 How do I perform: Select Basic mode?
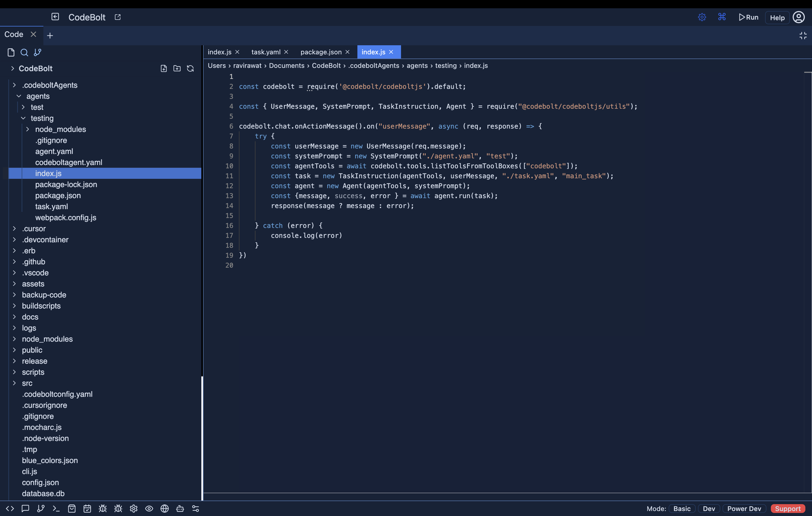click(682, 509)
